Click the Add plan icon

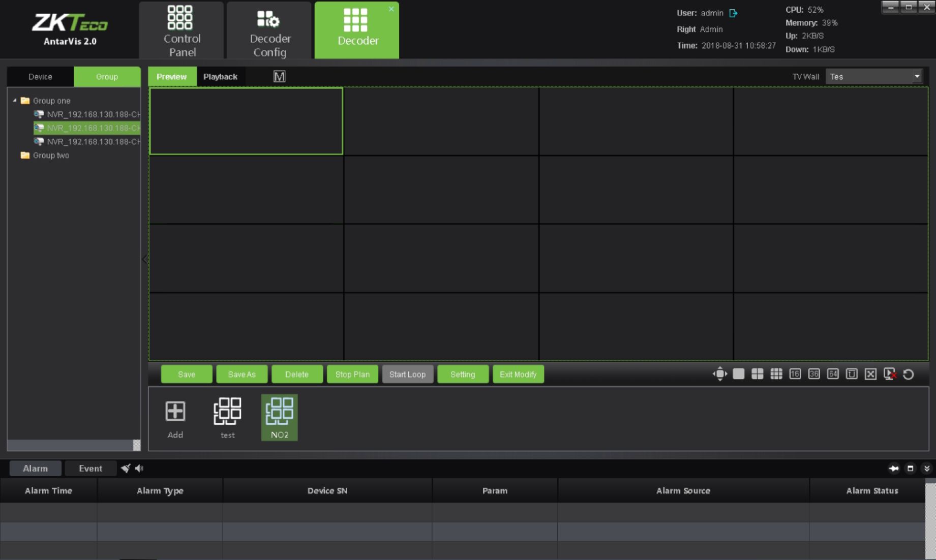click(175, 418)
